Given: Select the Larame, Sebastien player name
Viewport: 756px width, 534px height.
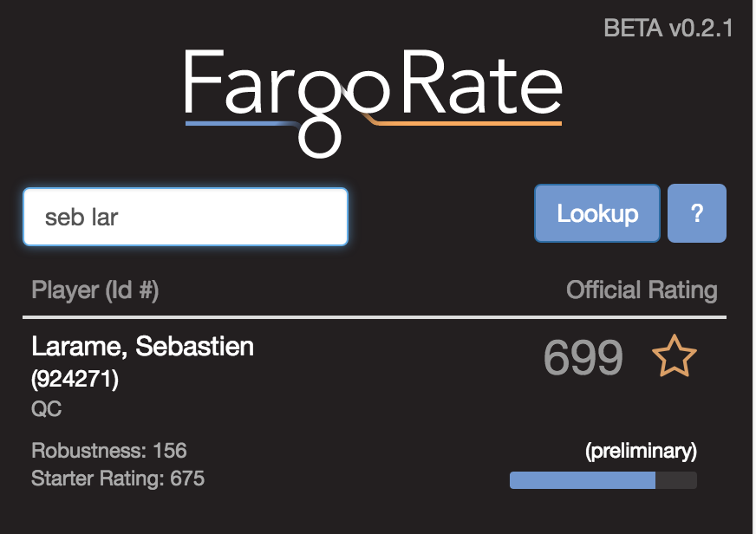Looking at the screenshot, I should tap(143, 347).
